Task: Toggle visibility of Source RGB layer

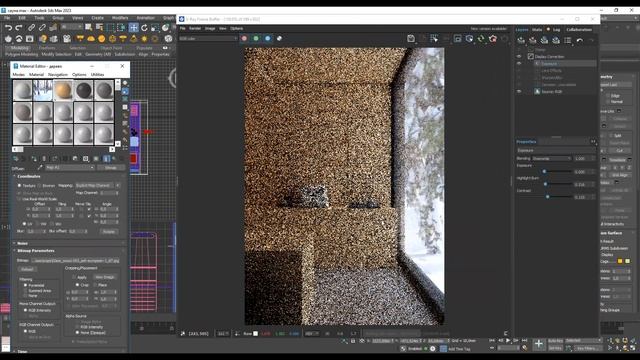Action: coord(519,91)
